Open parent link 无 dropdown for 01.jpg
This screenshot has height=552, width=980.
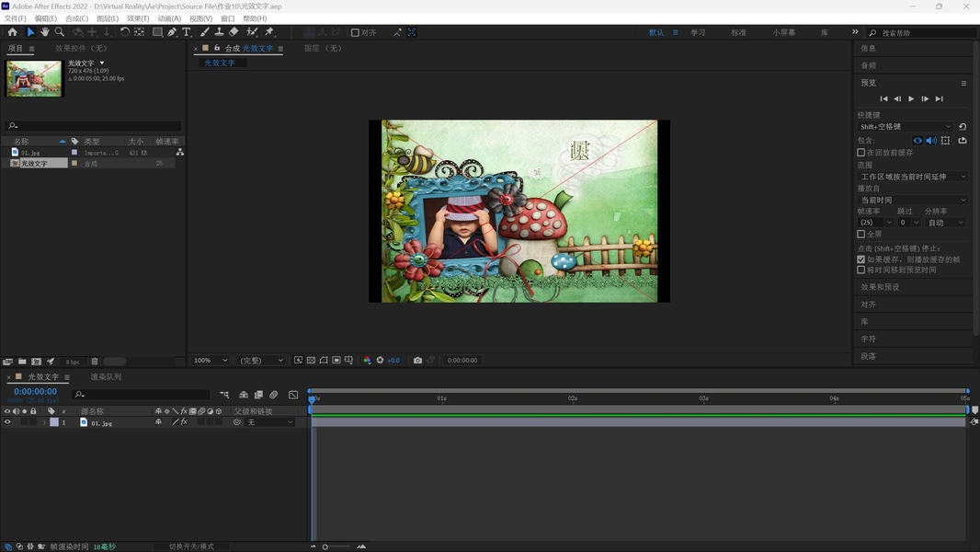tap(270, 422)
